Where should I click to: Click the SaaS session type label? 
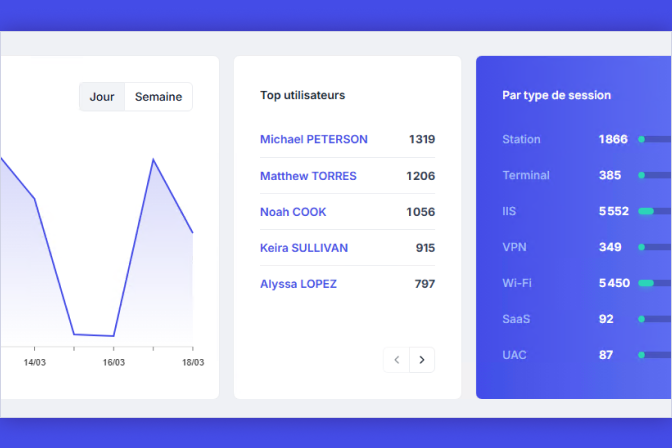coord(516,319)
